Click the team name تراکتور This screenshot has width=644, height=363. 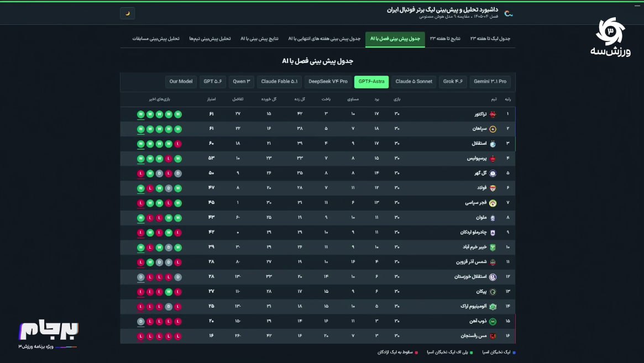pyautogui.click(x=480, y=114)
